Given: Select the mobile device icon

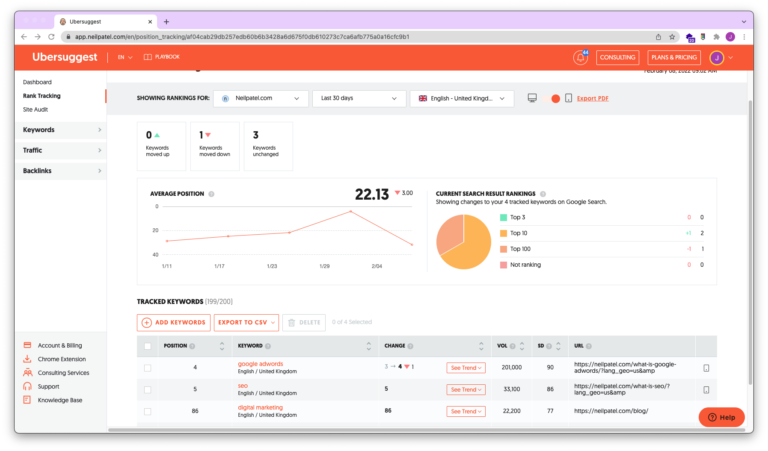Looking at the screenshot, I should [568, 98].
